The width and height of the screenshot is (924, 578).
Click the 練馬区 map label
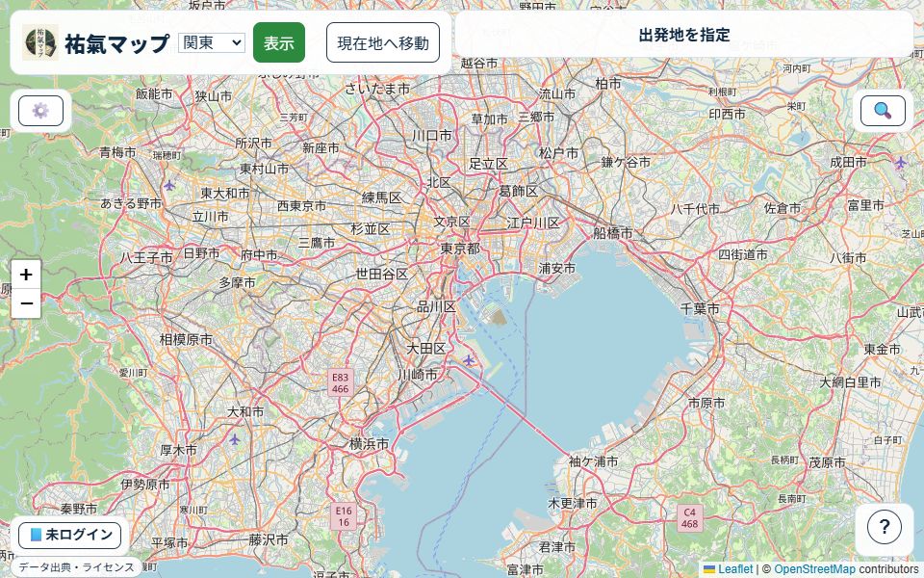(x=382, y=197)
